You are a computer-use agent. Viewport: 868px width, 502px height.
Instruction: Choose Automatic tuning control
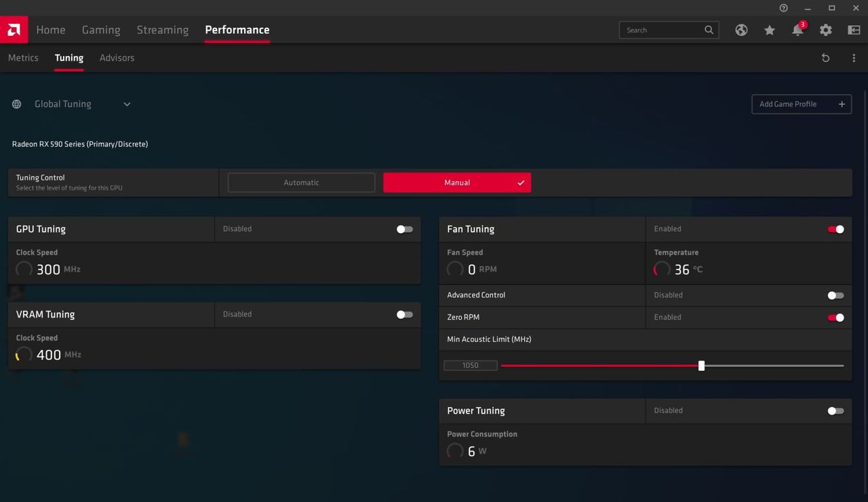click(301, 182)
